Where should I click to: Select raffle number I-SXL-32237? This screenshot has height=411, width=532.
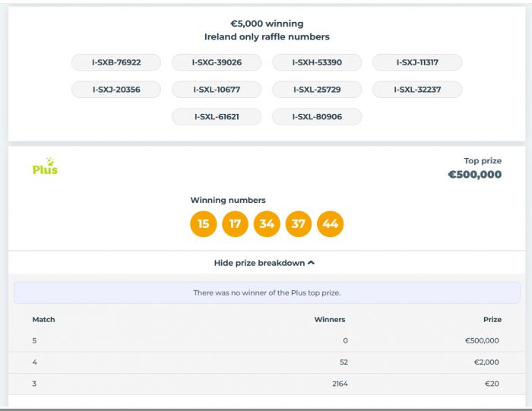(417, 90)
